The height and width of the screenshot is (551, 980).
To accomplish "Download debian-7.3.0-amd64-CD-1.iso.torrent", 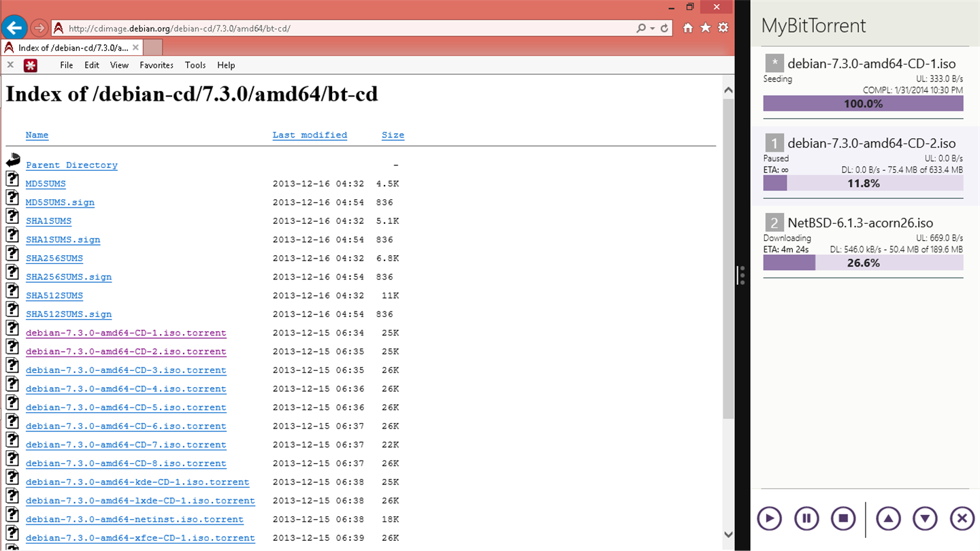I will click(126, 333).
